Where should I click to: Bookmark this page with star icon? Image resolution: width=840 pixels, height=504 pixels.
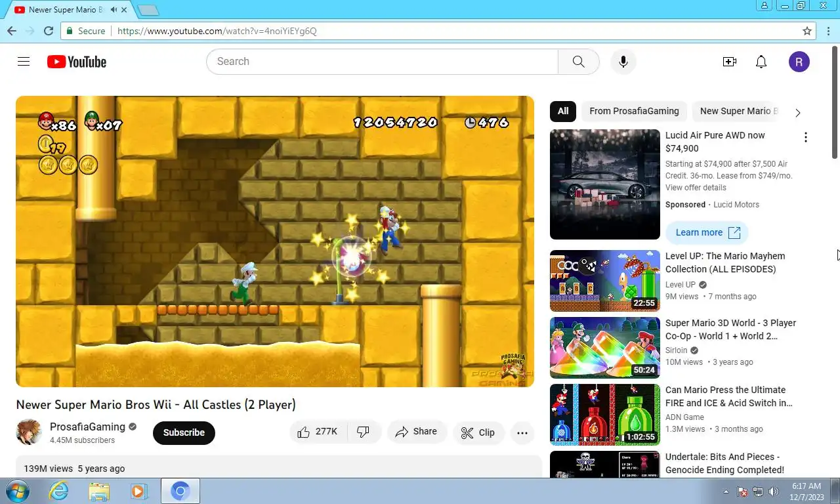(x=807, y=31)
